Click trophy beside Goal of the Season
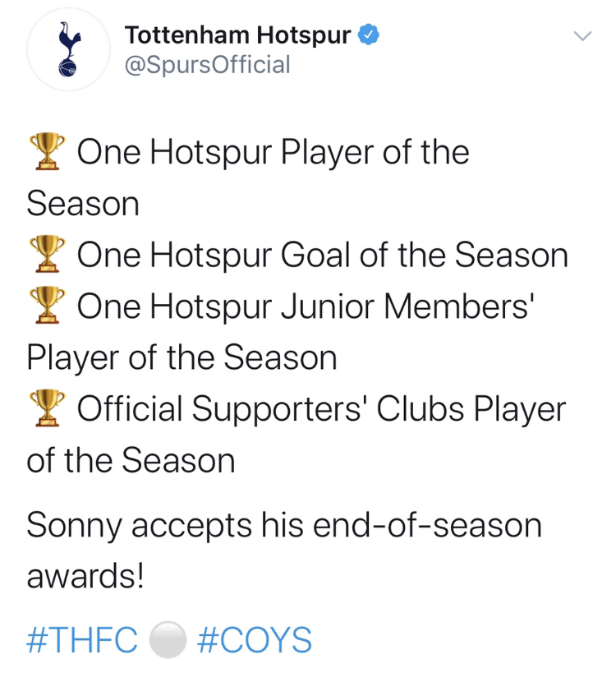 pyautogui.click(x=44, y=255)
